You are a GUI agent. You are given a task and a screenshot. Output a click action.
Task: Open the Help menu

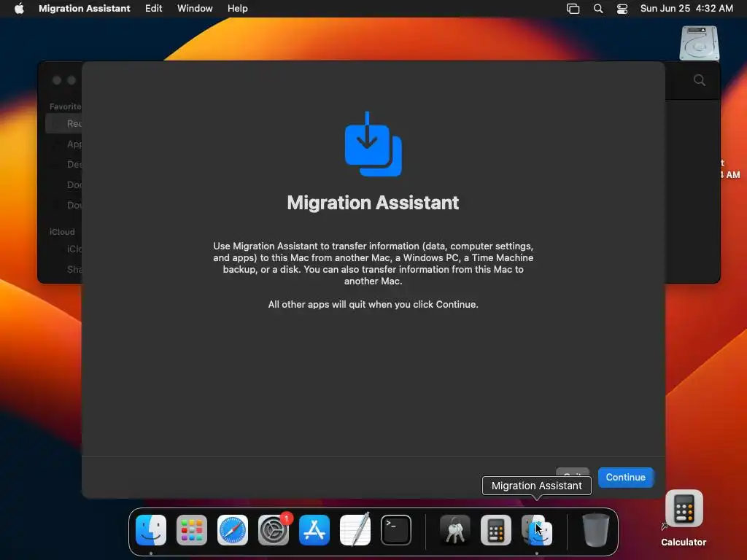[237, 8]
